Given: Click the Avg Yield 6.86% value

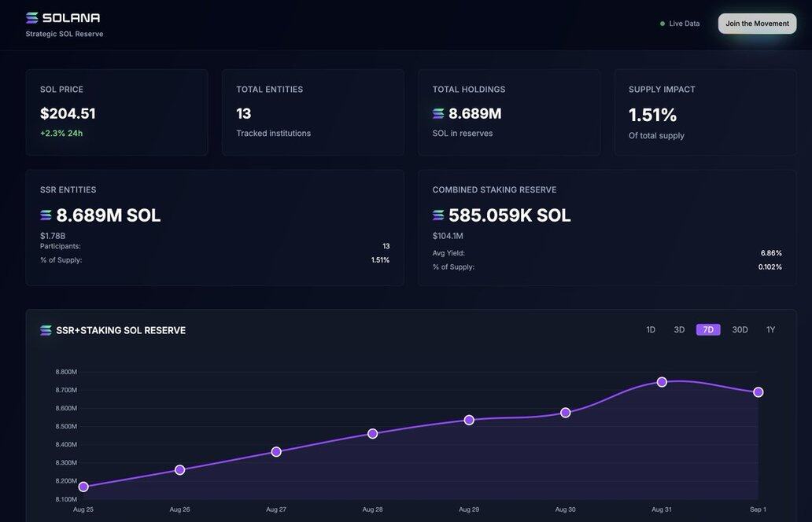Looking at the screenshot, I should (x=771, y=253).
